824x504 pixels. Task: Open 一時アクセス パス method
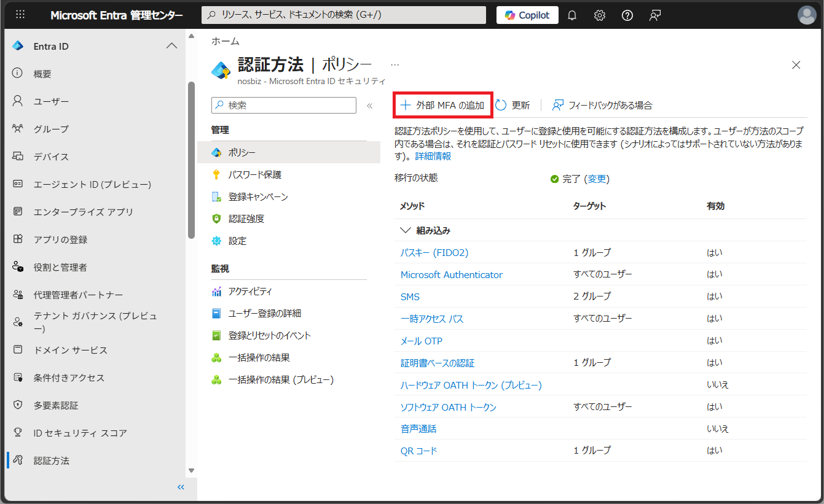point(432,319)
